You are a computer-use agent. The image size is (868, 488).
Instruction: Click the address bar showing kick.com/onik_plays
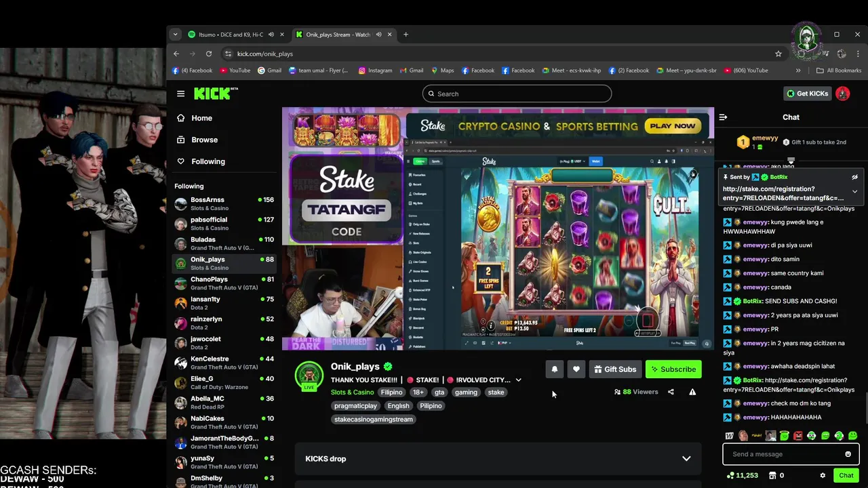pos(502,54)
